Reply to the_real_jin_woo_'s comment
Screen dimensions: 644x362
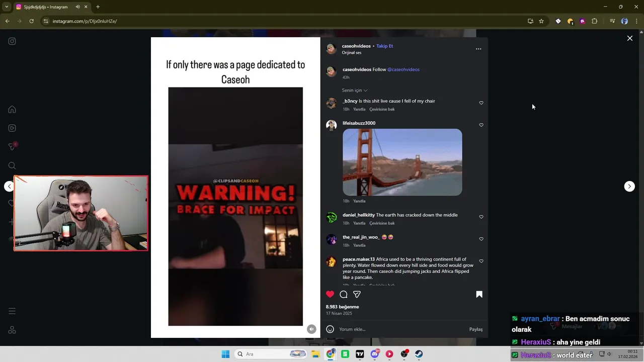(359, 245)
